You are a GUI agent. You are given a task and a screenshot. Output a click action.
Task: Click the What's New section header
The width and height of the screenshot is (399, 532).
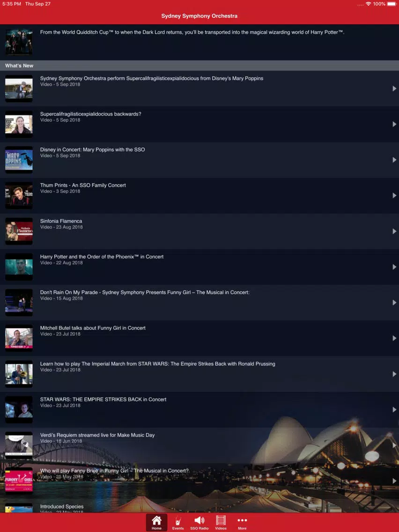tap(19, 66)
